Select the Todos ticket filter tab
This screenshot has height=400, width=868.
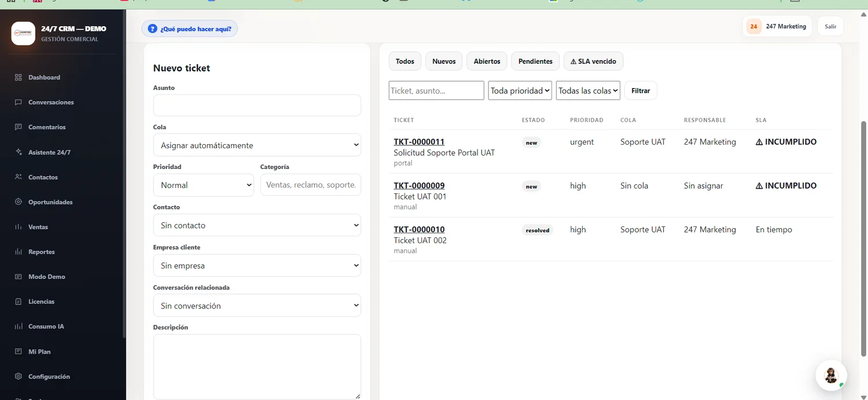[405, 61]
